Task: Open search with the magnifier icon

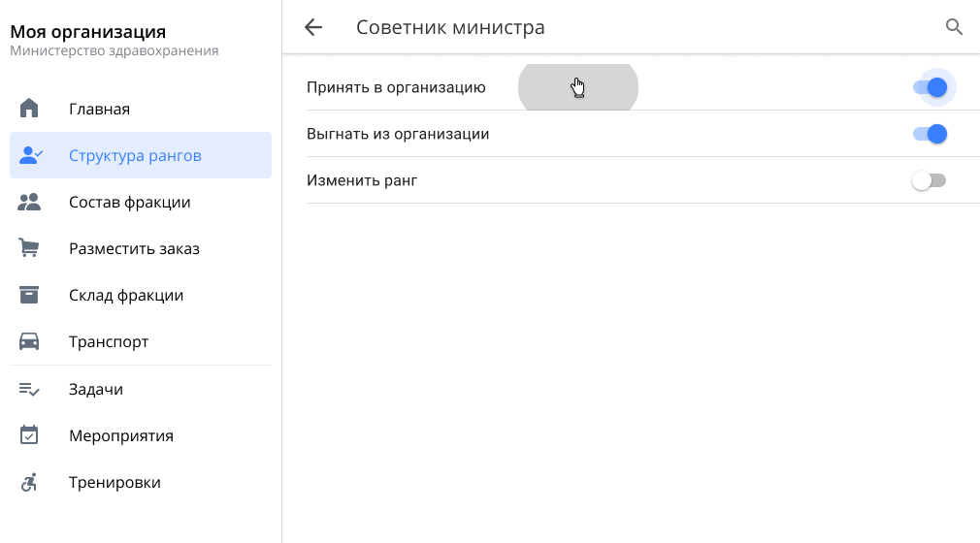Action: 954,27
